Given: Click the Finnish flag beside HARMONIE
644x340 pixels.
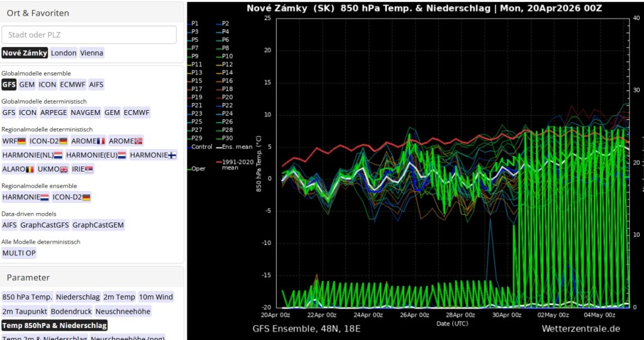Looking at the screenshot, I should coord(172,155).
